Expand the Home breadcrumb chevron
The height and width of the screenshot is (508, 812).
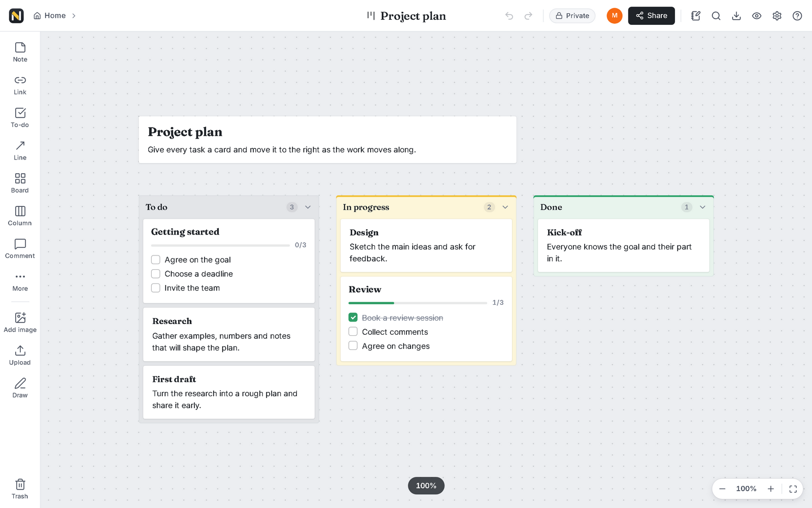click(74, 16)
